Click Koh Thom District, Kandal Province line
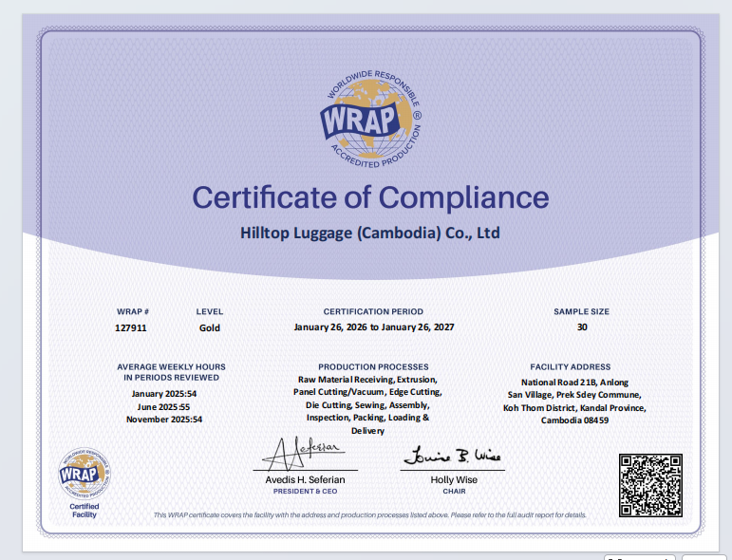 [x=574, y=408]
